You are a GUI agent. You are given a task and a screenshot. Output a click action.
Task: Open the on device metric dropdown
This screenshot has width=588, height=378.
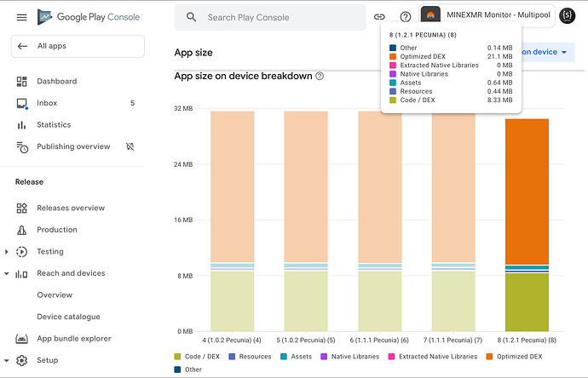[x=547, y=52]
